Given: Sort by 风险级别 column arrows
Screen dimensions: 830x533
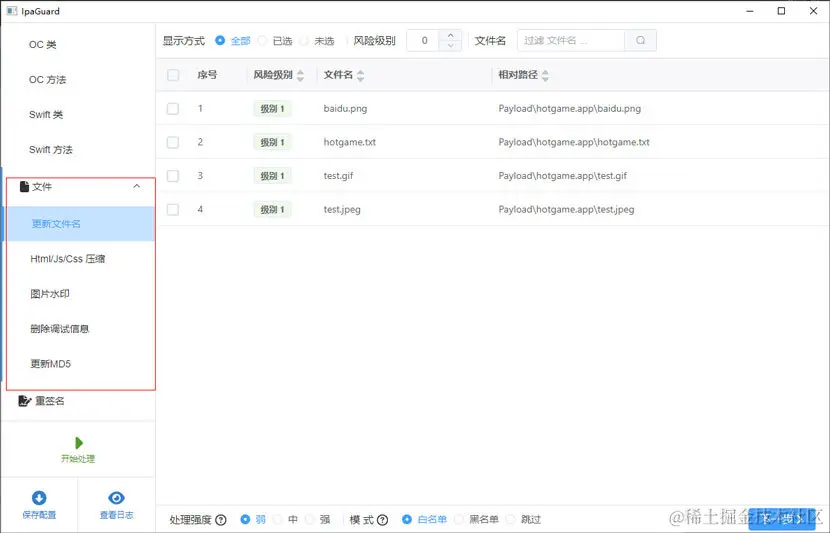Looking at the screenshot, I should click(300, 75).
